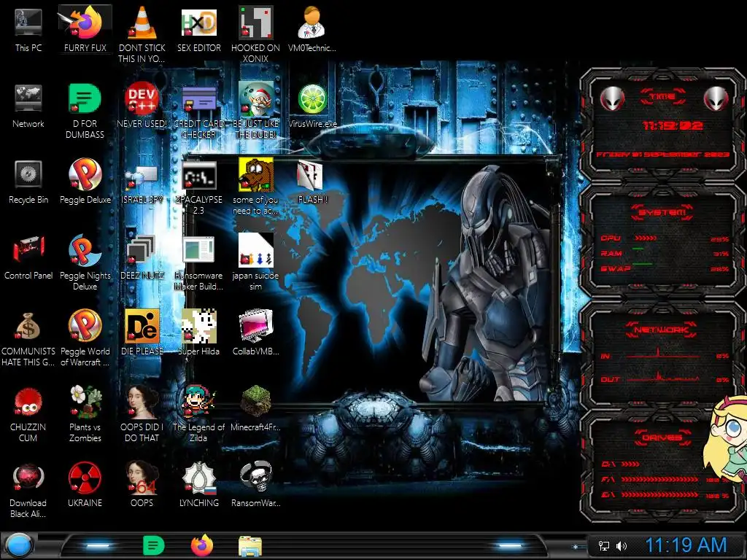Screen dimensions: 747x560
Task: Open File Explorer from the taskbar
Action: [250, 546]
